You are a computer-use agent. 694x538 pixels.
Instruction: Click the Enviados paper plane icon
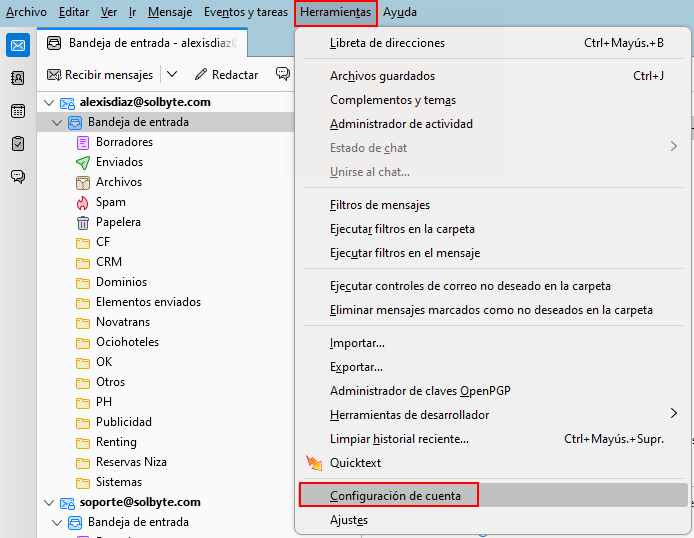tap(83, 162)
